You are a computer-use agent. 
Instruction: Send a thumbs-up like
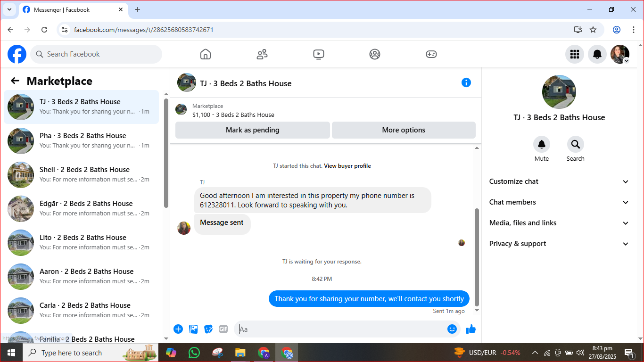(471, 329)
